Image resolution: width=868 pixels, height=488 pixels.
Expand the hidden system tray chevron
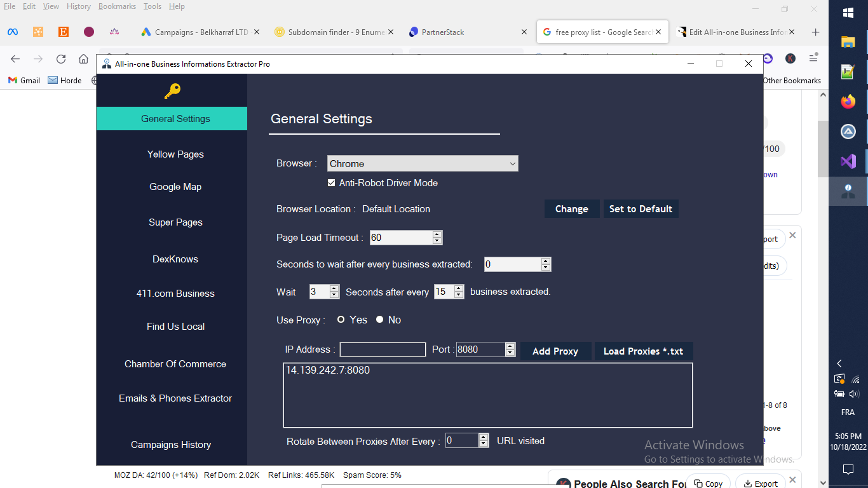[839, 363]
